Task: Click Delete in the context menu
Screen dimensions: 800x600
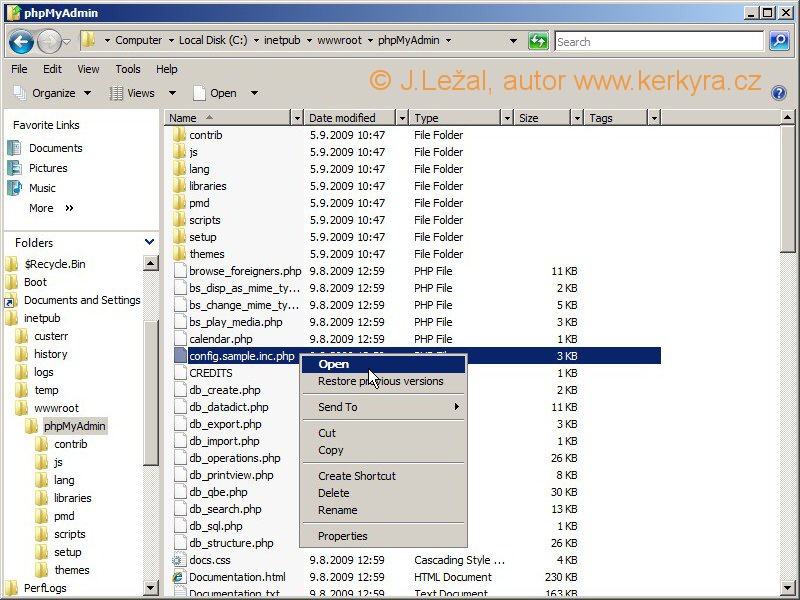Action: pyautogui.click(x=334, y=493)
